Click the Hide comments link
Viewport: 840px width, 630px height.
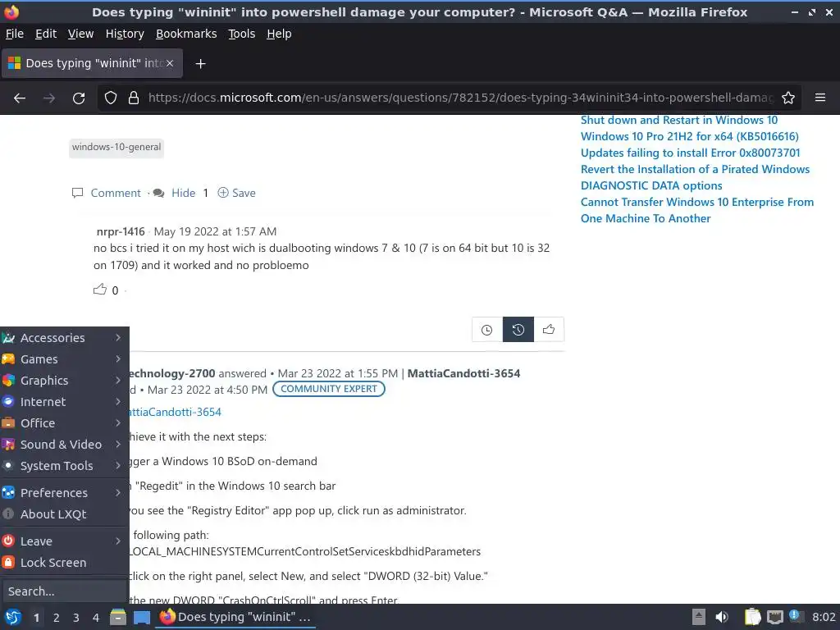[x=183, y=193]
